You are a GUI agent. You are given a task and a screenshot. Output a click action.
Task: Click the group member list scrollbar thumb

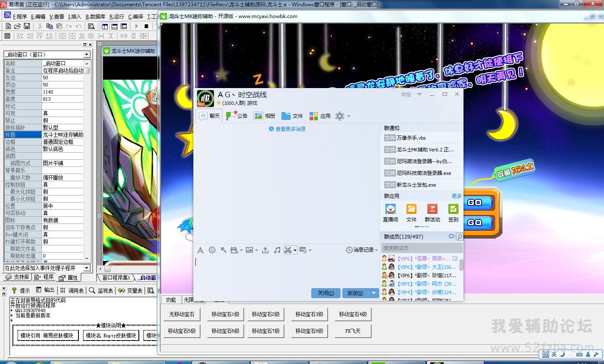tap(461, 265)
